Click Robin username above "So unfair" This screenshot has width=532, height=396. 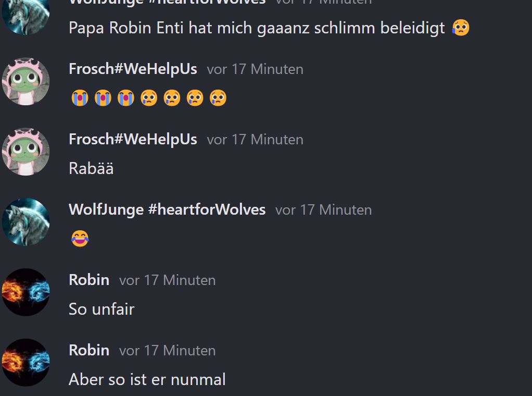click(89, 280)
